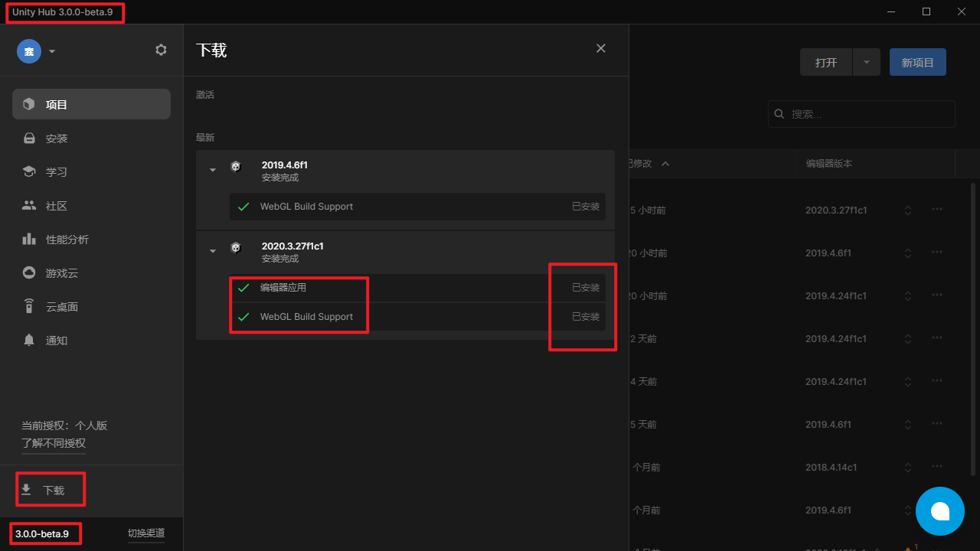Collapse the 2019.4.6f1 install entry

click(212, 169)
